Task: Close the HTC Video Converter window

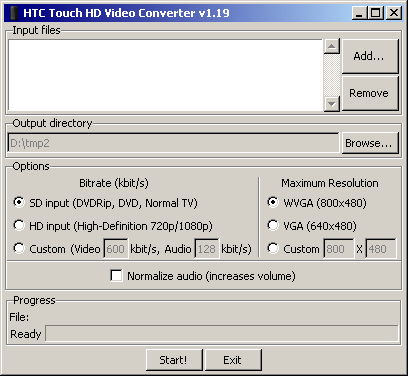Action: tap(394, 13)
